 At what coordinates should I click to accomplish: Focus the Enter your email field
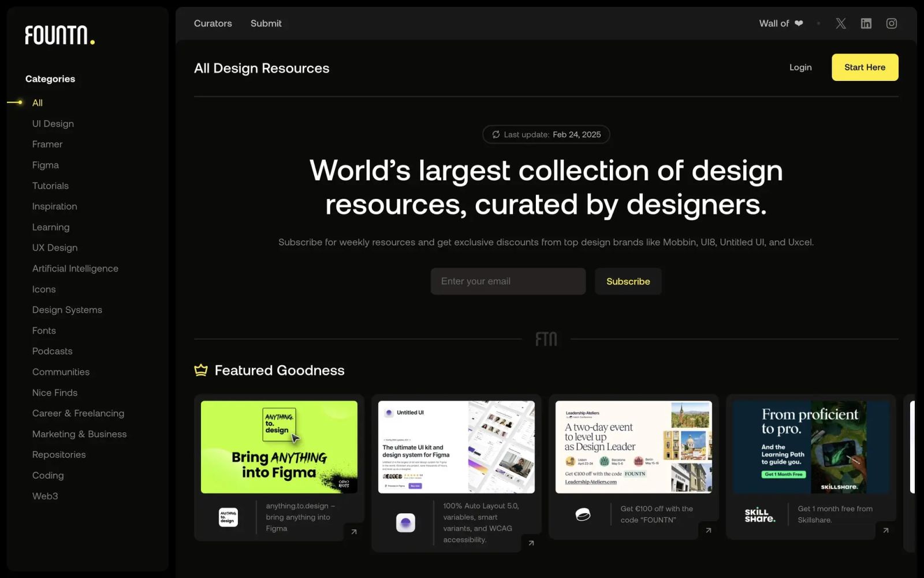tap(508, 281)
